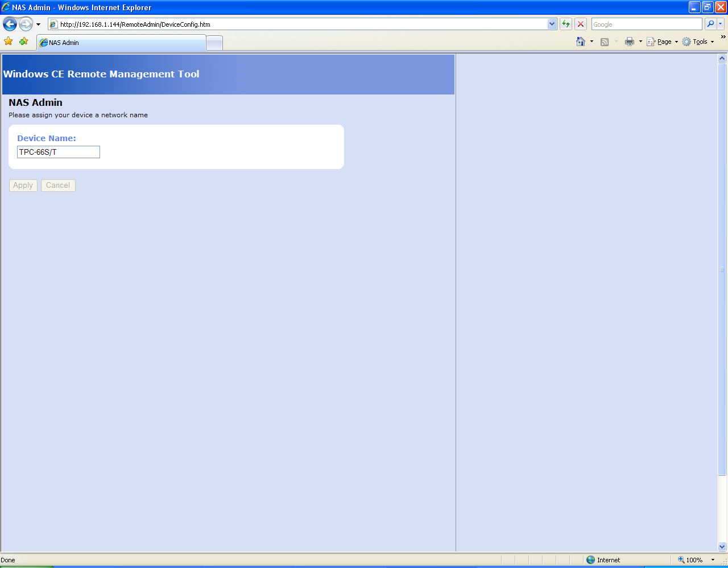Viewport: 728px width, 568px height.
Task: Click the Windows CE Remote Management Tool heading
Action: (x=101, y=74)
